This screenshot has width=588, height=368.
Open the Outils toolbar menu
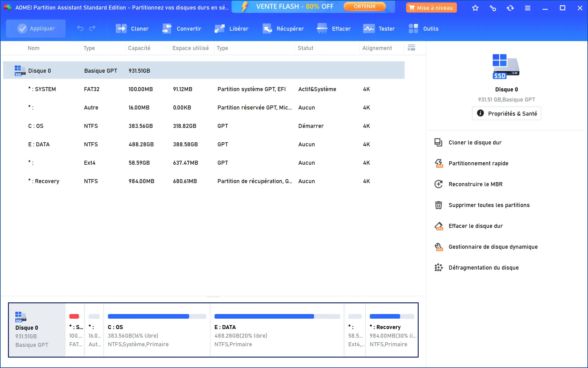[x=424, y=29]
